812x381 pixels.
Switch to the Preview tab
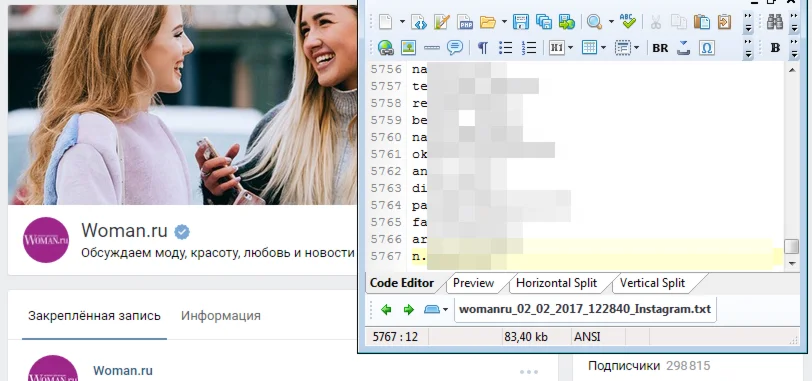(x=473, y=283)
